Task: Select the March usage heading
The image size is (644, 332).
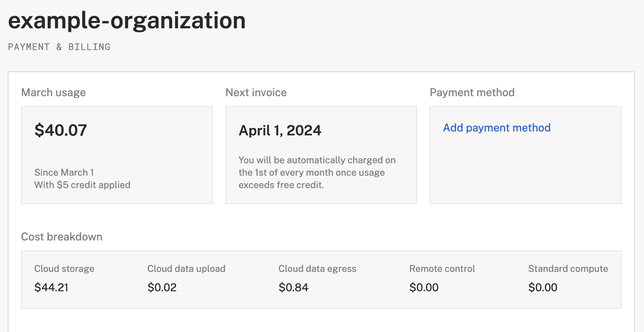Action: pyautogui.click(x=54, y=93)
